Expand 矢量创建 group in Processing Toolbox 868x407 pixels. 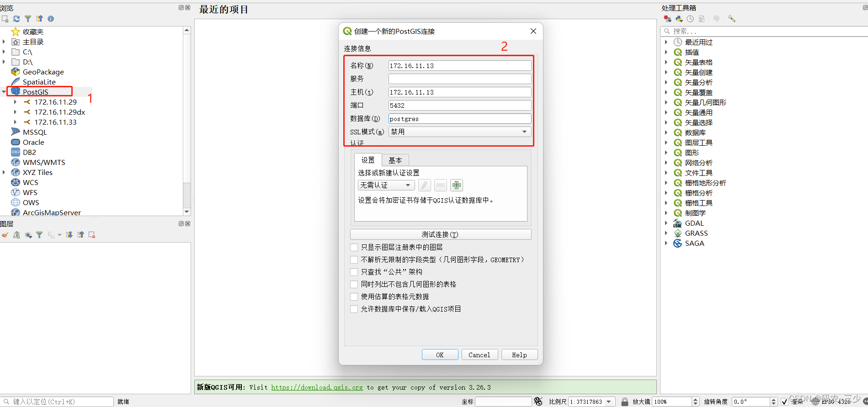tap(666, 72)
